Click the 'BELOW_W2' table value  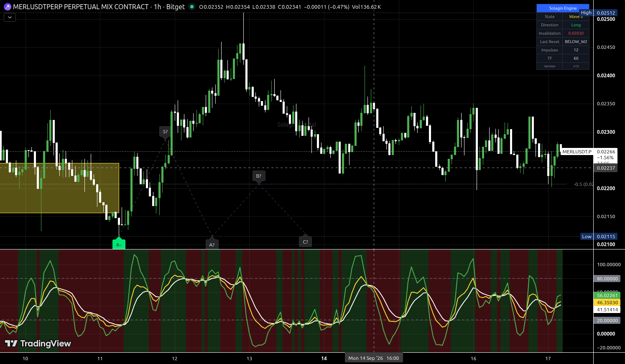pyautogui.click(x=576, y=42)
